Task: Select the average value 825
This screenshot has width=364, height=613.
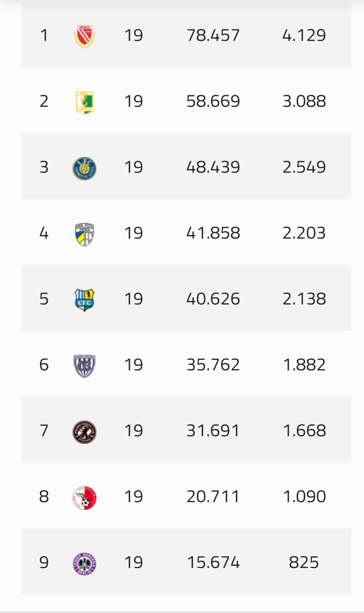Action: coord(304,562)
